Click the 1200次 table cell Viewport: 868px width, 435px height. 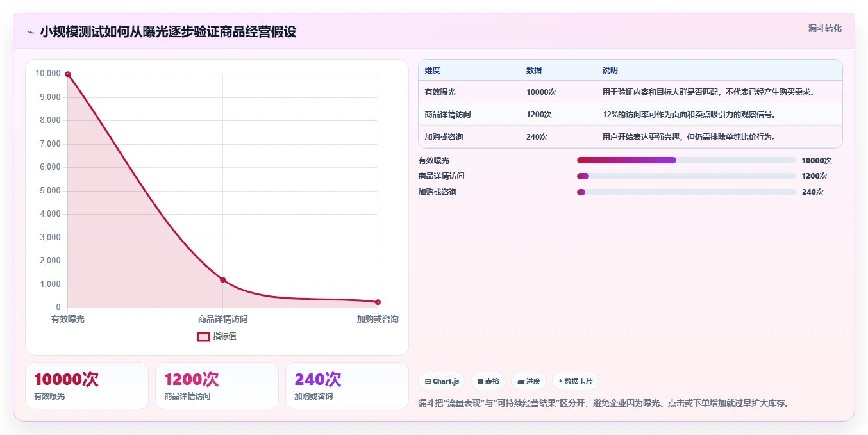point(539,115)
